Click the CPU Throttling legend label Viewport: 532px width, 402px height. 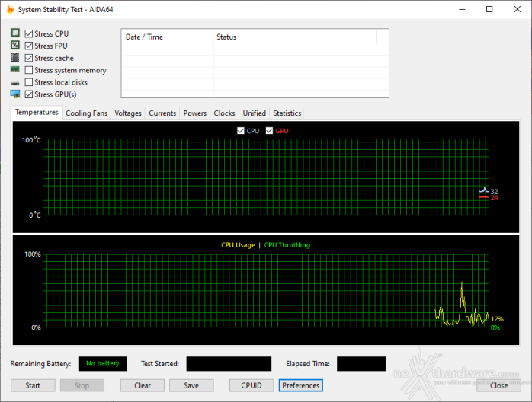(x=287, y=245)
